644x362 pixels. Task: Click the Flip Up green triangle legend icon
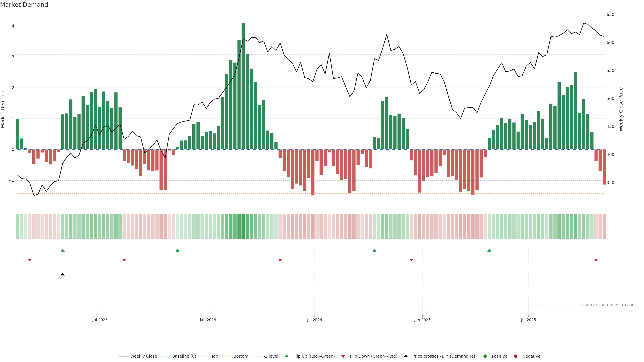(x=286, y=356)
